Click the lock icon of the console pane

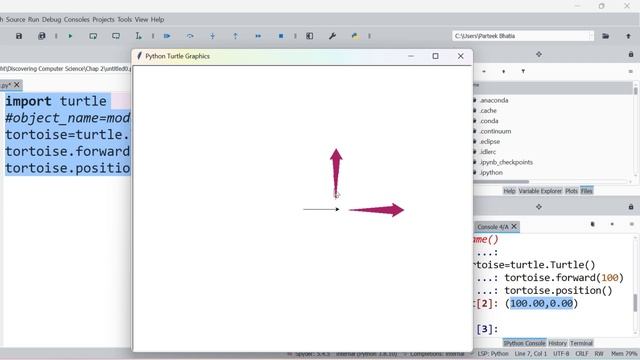[x=631, y=207]
